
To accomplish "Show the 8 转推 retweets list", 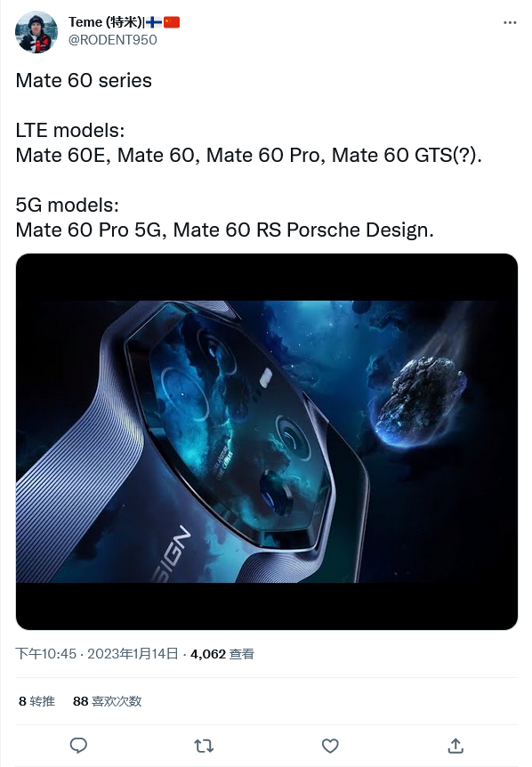I will [36, 701].
